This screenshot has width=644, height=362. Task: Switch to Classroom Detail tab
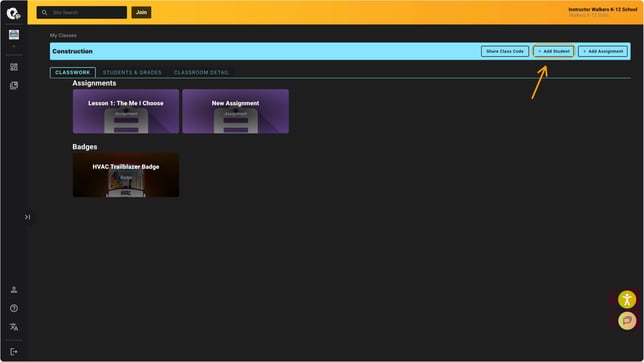tap(201, 72)
